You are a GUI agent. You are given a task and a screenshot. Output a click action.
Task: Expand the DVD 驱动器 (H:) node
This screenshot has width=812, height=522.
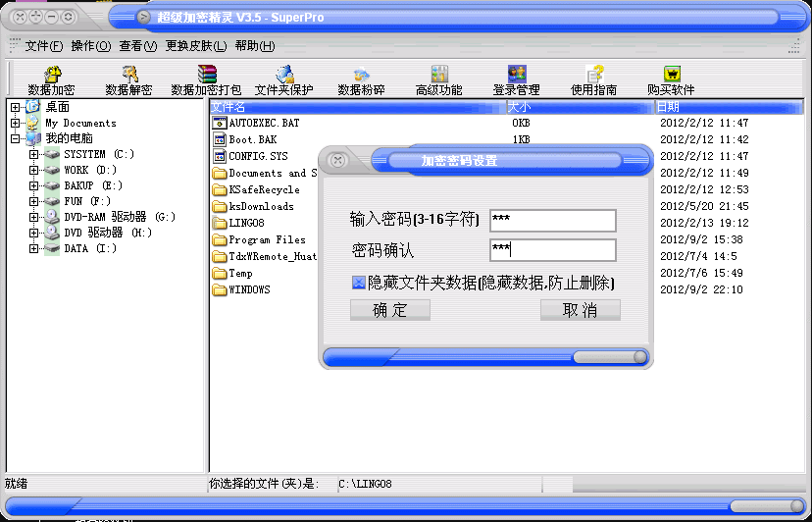tap(33, 233)
